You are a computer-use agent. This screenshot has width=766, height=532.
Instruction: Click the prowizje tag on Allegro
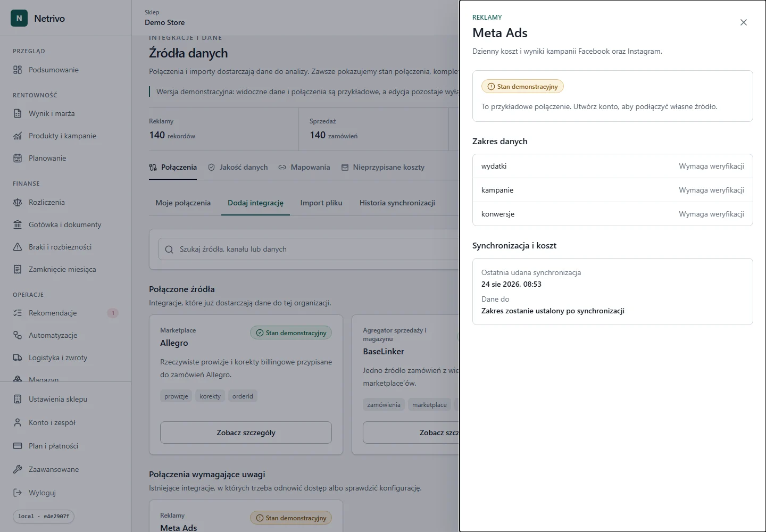click(x=176, y=396)
